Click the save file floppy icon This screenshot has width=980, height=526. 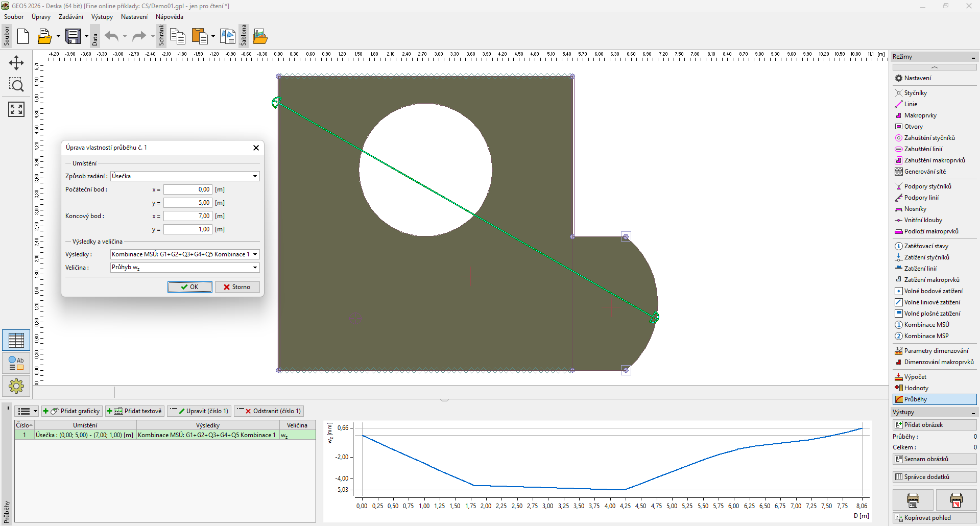pyautogui.click(x=73, y=36)
